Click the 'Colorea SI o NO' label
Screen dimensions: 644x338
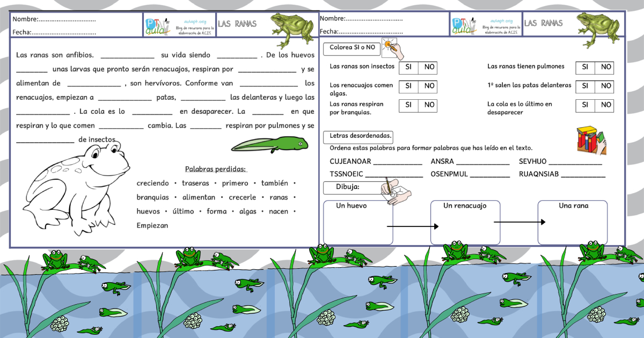(353, 48)
